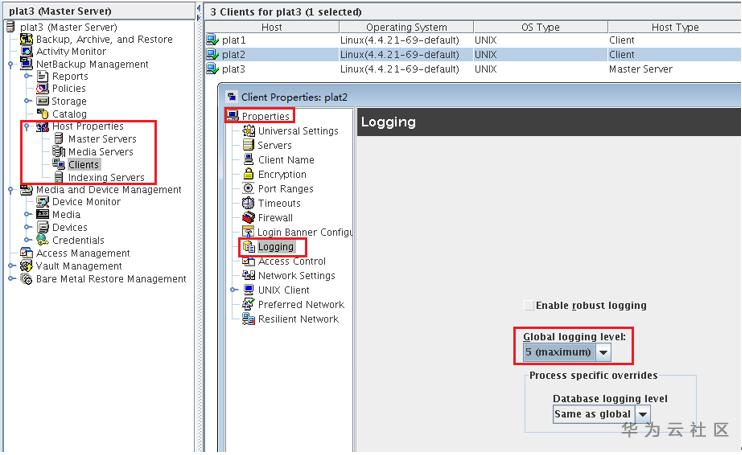Select the plat3 host row

point(473,69)
